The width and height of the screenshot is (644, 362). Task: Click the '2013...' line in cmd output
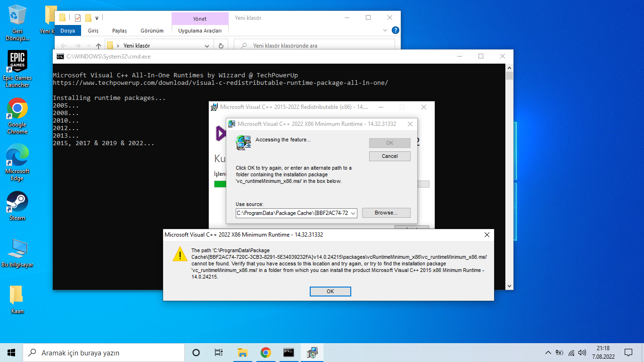66,136
